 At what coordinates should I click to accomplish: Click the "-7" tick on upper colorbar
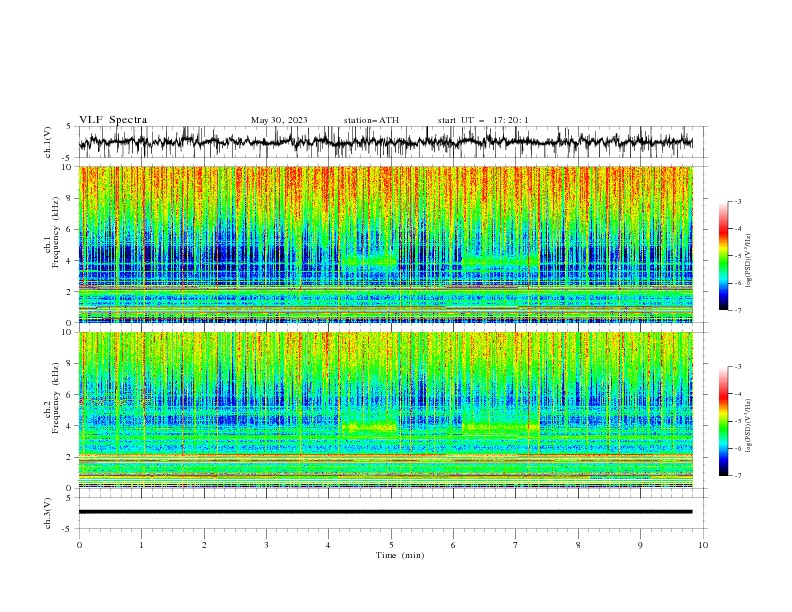point(738,310)
